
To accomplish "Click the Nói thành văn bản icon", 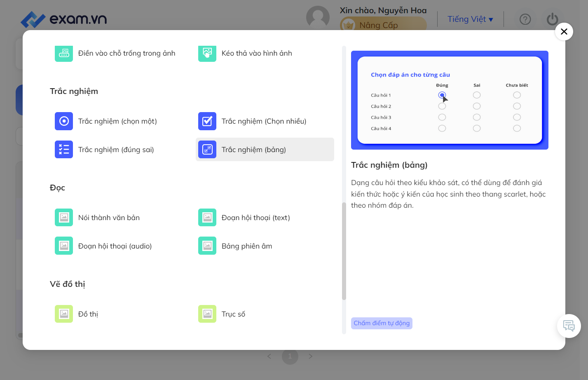I will pyautogui.click(x=64, y=218).
